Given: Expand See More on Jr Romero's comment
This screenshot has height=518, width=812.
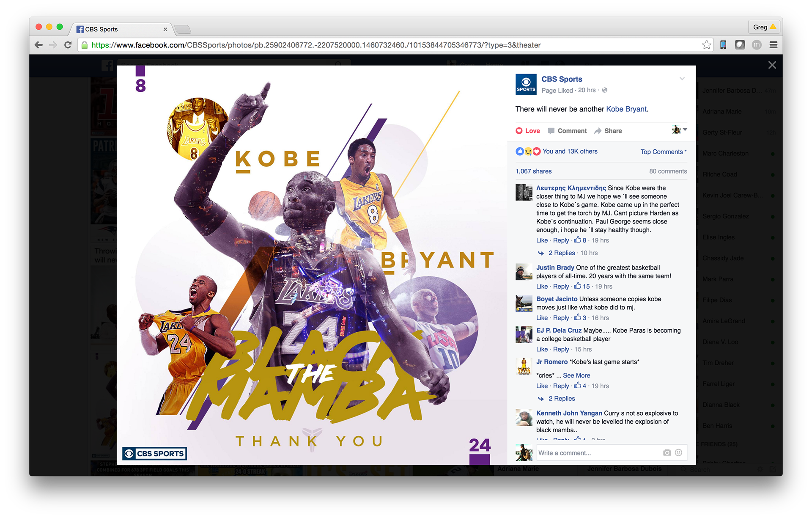Looking at the screenshot, I should [576, 375].
